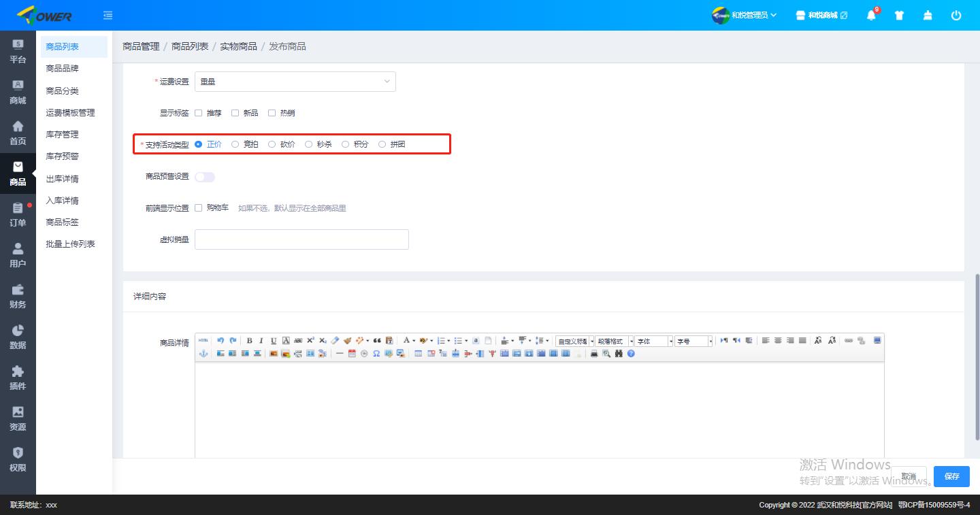Open the ordered list style dropdown

(x=448, y=340)
